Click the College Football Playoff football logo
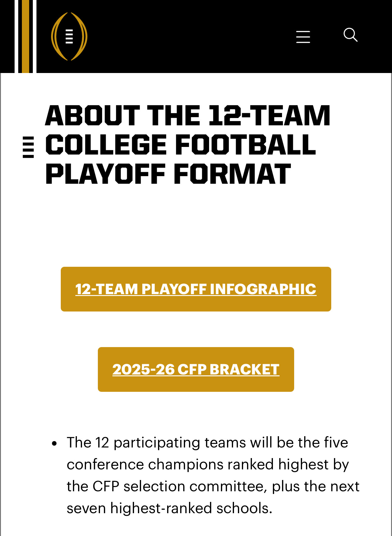The width and height of the screenshot is (392, 536). [69, 36]
